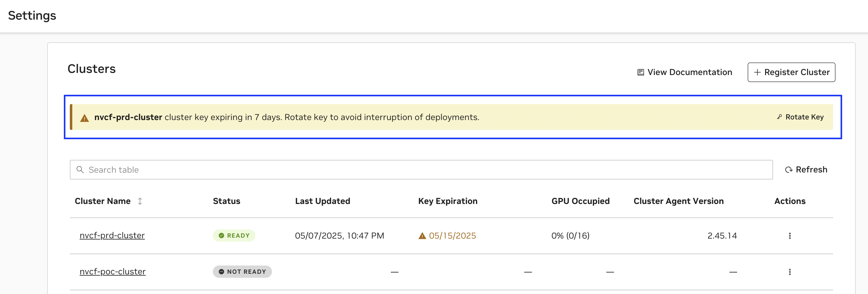Viewport: 868px width, 294px height.
Task: Click the warning icon next to 05/15/2025
Action: [421, 236]
